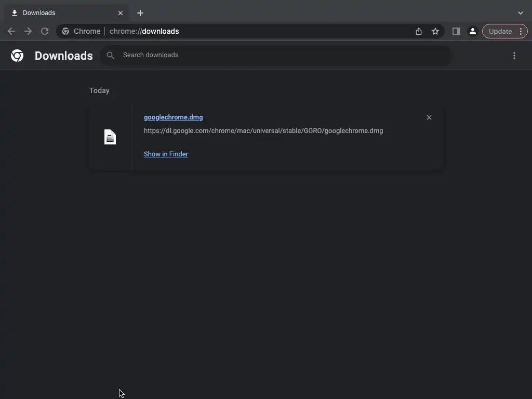
Task: Open the downloads page more actions menu
Action: coord(514,55)
